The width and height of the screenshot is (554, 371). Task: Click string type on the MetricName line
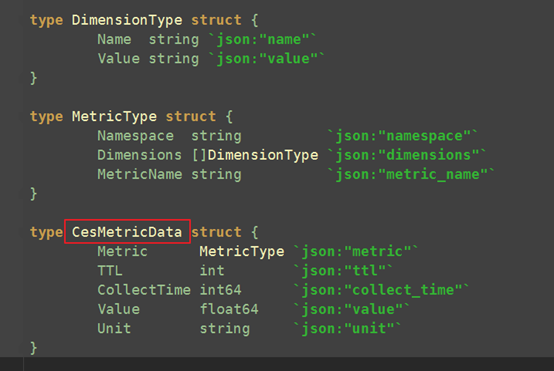click(216, 174)
